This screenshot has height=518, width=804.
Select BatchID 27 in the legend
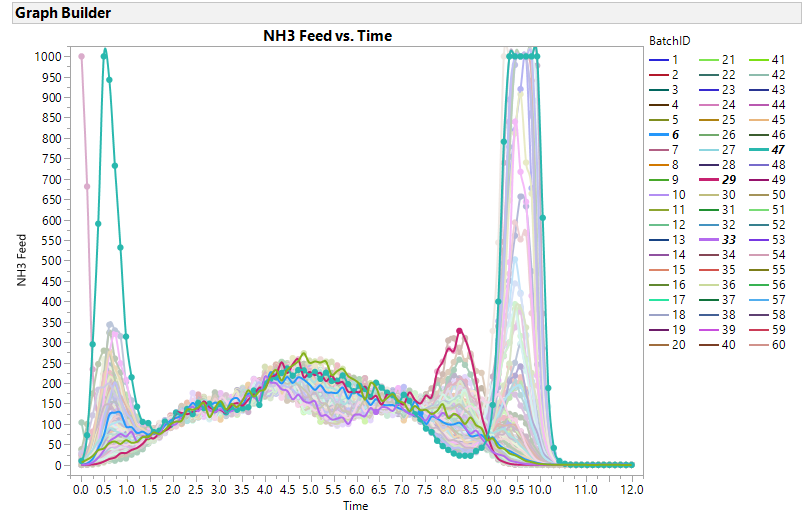[x=717, y=150]
